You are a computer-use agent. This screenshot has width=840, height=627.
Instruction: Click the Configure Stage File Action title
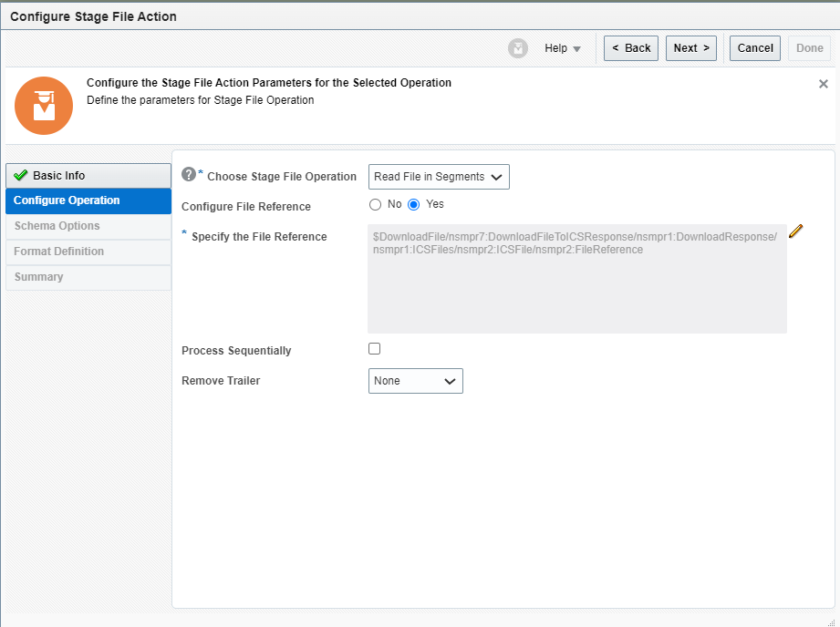coord(93,16)
